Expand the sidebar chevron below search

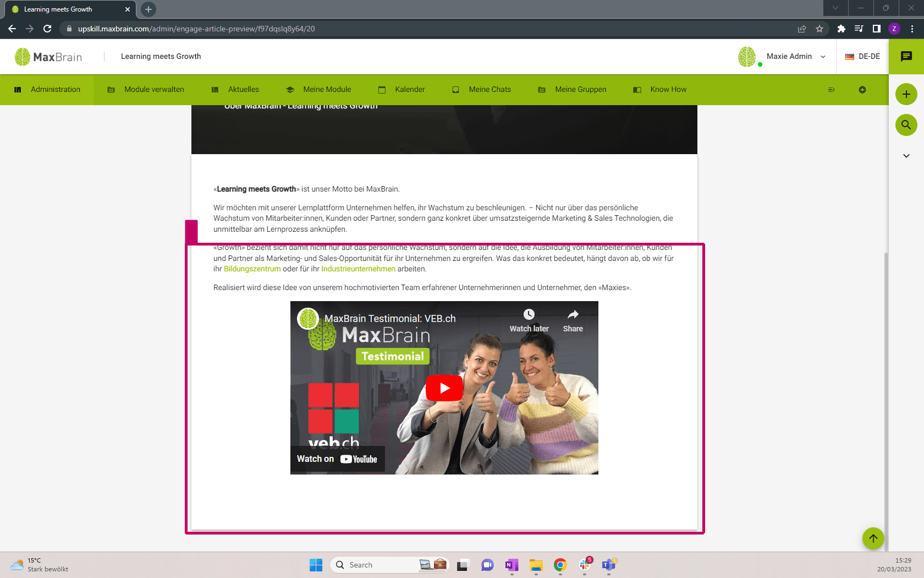pos(906,156)
